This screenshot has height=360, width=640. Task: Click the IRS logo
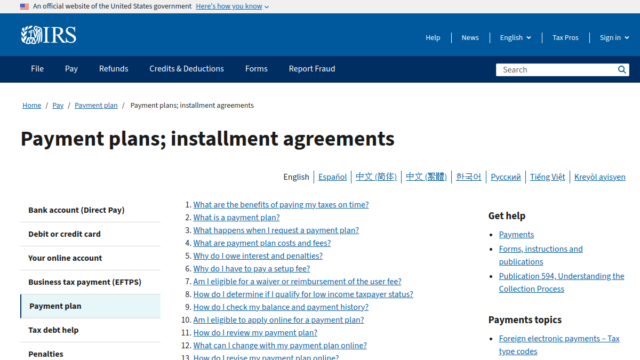point(49,35)
